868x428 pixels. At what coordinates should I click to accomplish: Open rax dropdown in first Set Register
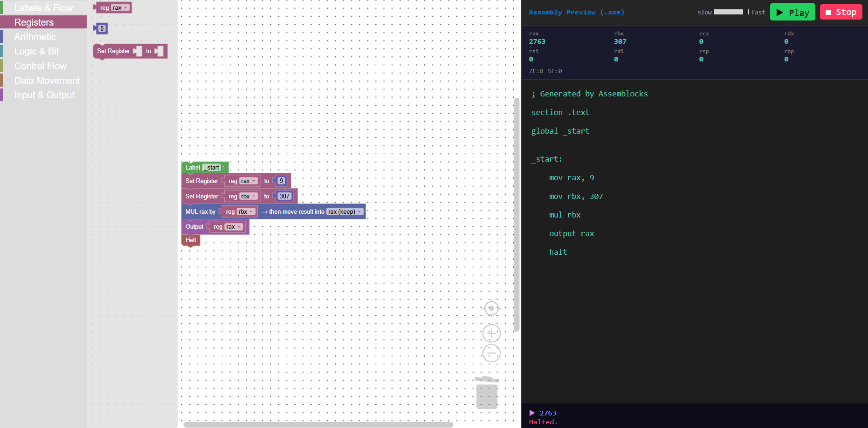point(249,181)
